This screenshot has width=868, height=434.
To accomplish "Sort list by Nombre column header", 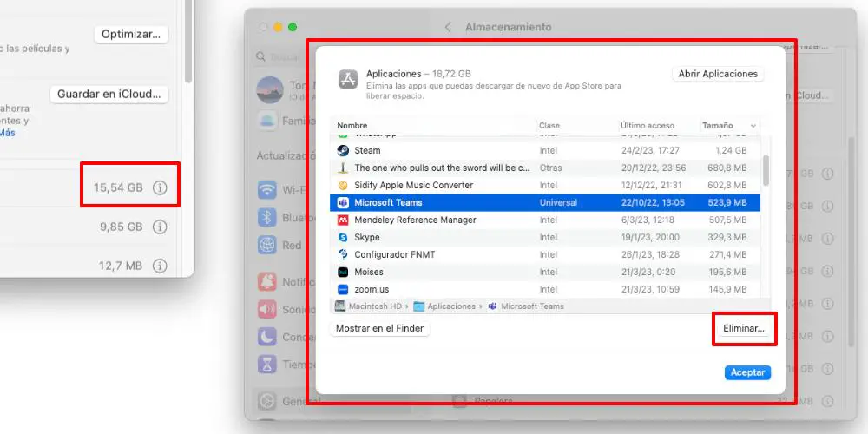I will (352, 126).
